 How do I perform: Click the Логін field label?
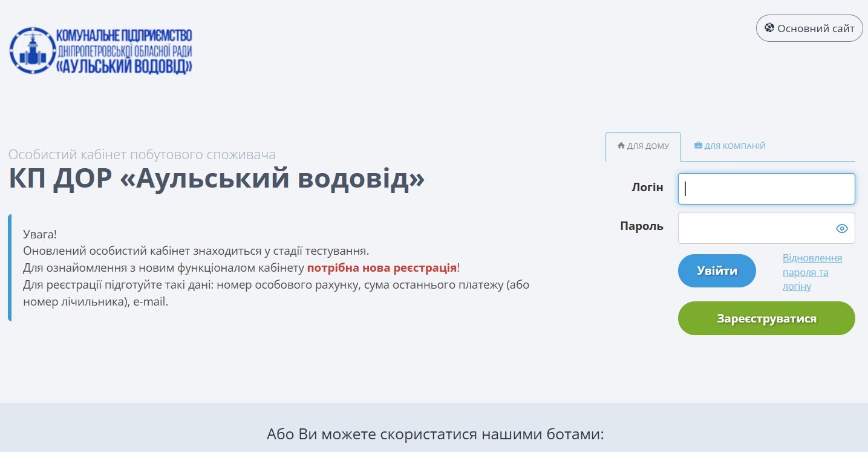pos(647,188)
